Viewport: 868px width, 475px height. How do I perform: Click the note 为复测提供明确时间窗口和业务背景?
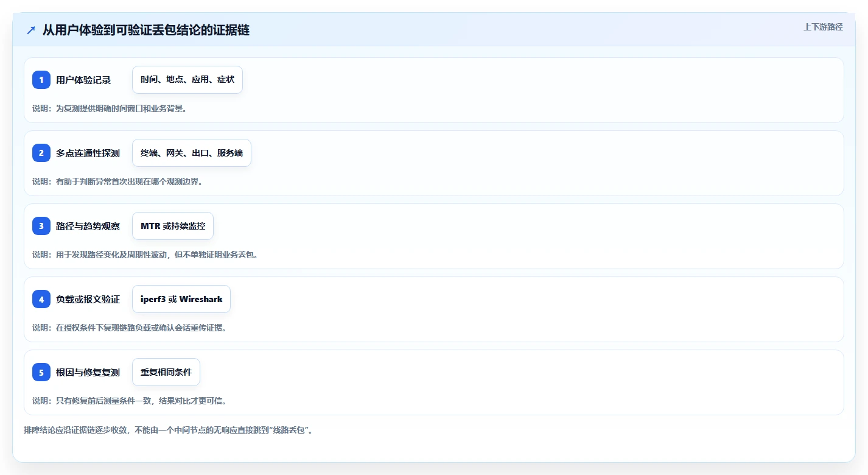click(x=110, y=108)
